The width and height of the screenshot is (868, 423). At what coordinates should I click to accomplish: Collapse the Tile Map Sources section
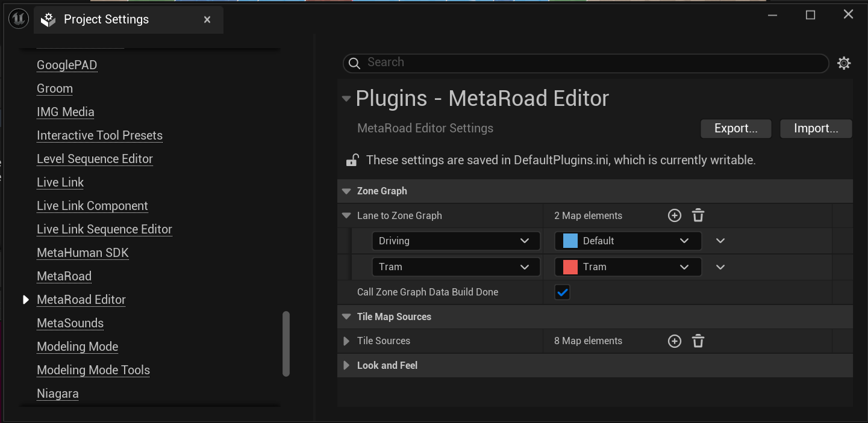pyautogui.click(x=346, y=316)
